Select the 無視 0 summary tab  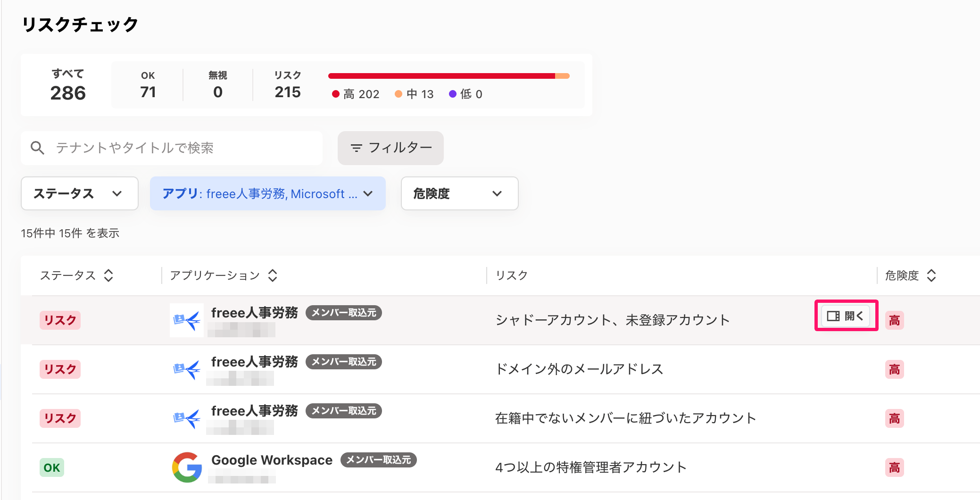[218, 85]
